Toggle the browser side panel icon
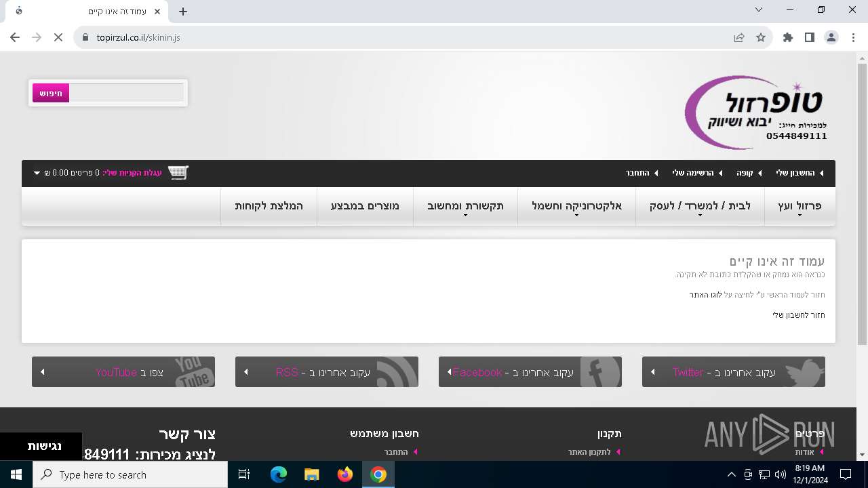 [810, 37]
